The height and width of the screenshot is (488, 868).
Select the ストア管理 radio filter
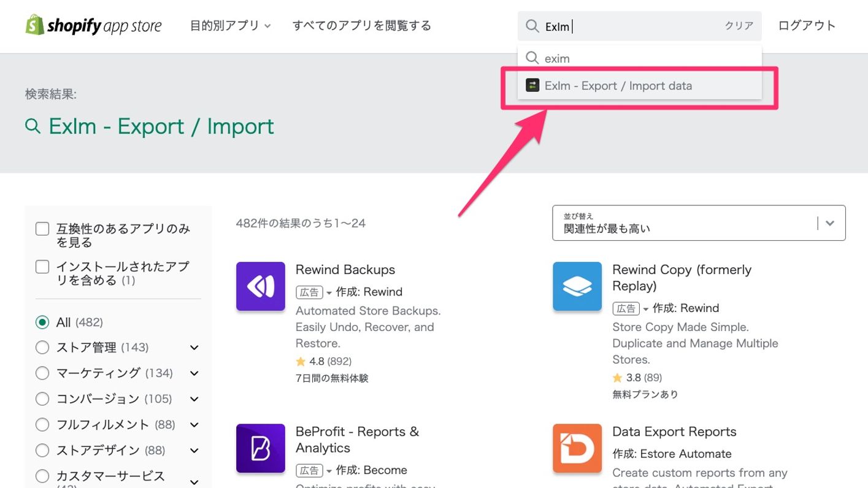pyautogui.click(x=42, y=348)
